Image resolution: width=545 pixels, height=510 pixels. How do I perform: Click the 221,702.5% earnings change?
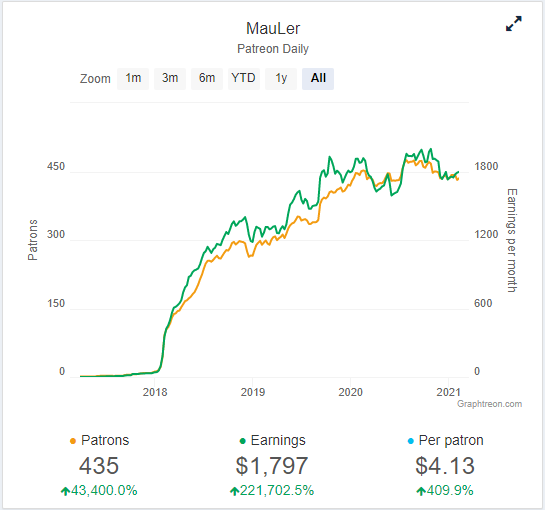[272, 491]
